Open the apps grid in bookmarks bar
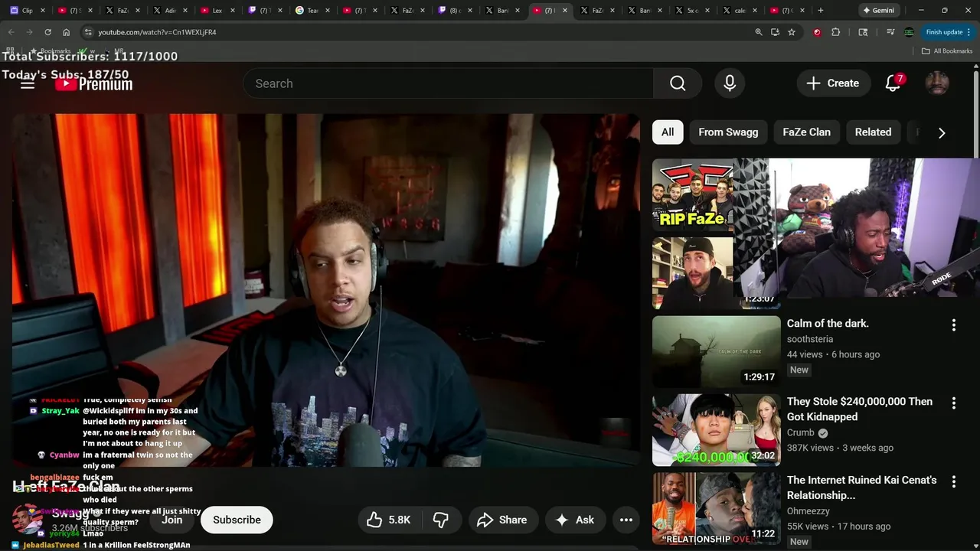 (x=10, y=51)
